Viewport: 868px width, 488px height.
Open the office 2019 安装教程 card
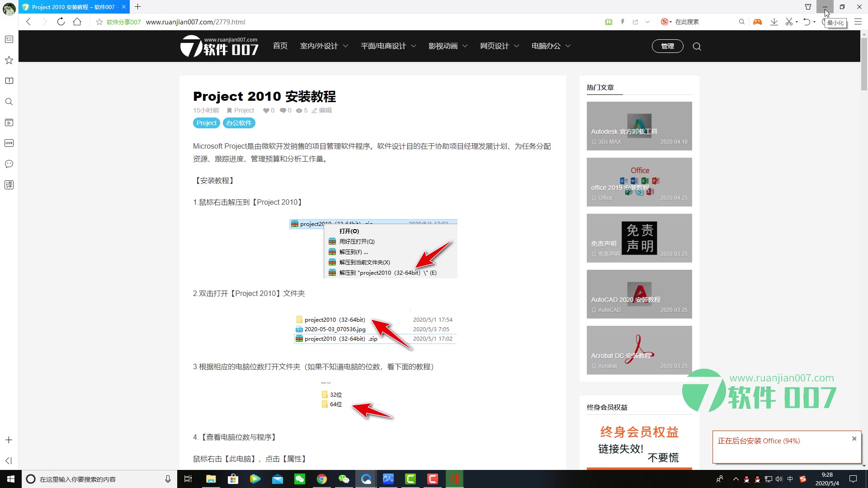[x=639, y=182]
